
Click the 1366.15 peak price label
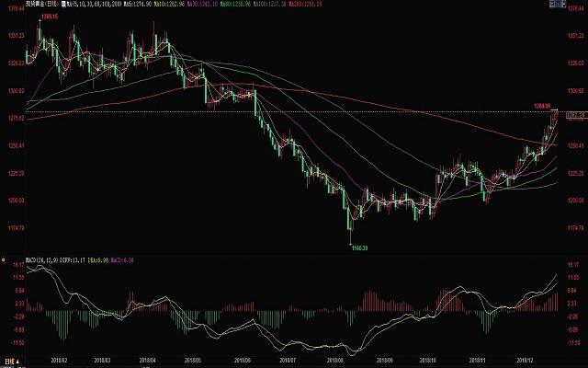tap(50, 17)
